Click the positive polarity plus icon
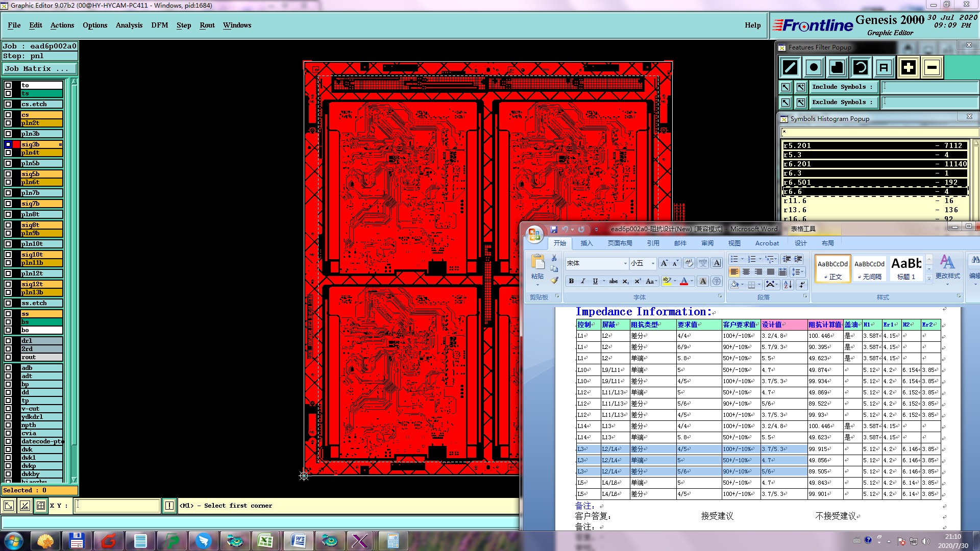This screenshot has height=551, width=980. point(909,67)
